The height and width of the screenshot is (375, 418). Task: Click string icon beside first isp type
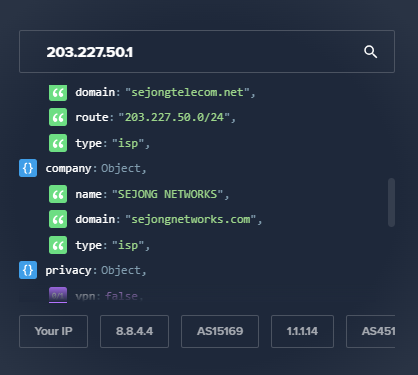(x=58, y=143)
